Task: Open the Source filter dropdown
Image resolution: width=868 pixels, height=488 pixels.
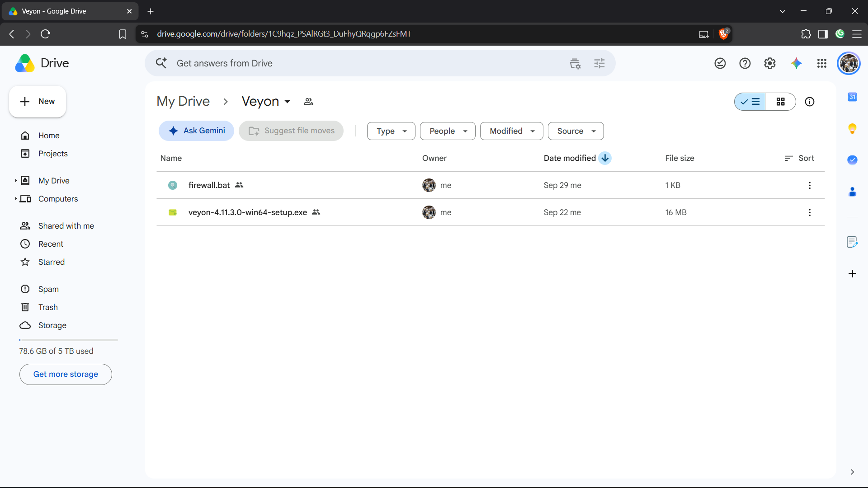Action: pyautogui.click(x=576, y=131)
